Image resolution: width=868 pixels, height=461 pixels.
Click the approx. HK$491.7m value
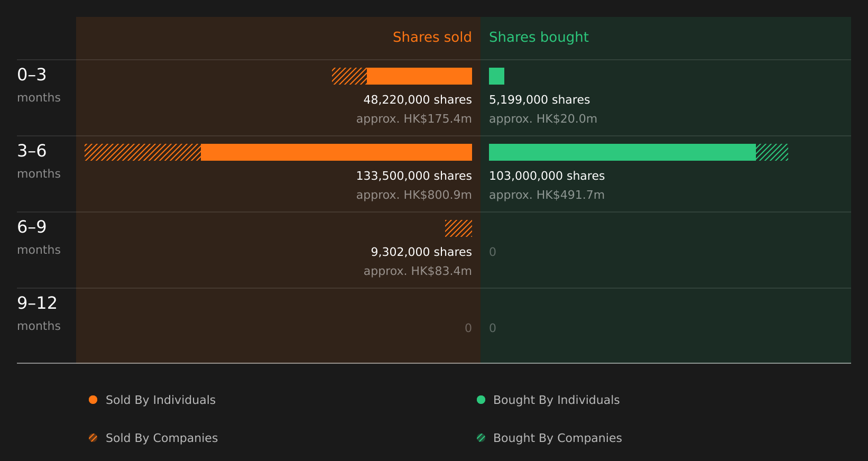547,195
